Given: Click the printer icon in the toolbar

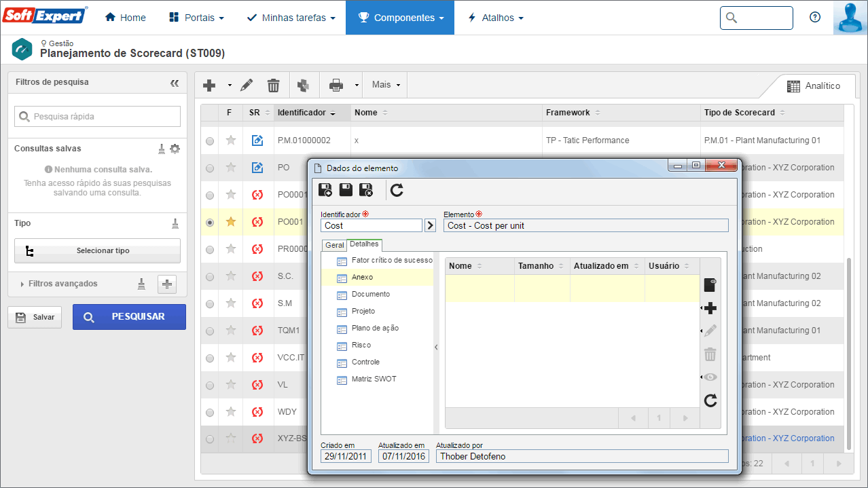Looking at the screenshot, I should point(336,85).
